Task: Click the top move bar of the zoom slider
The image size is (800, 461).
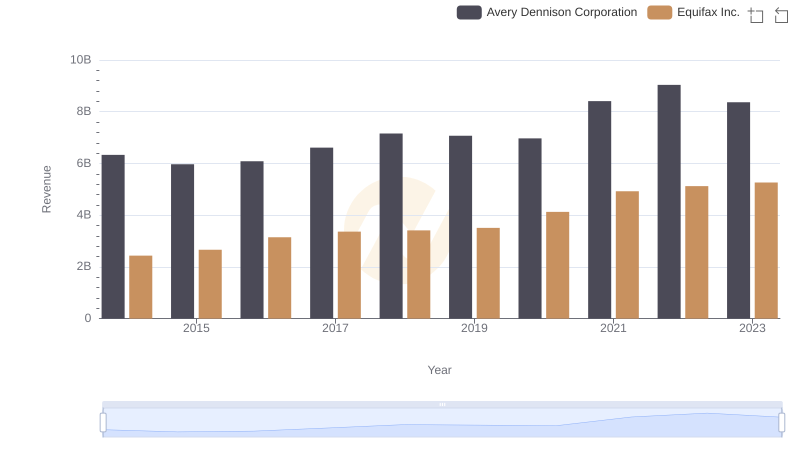Action: [x=442, y=404]
